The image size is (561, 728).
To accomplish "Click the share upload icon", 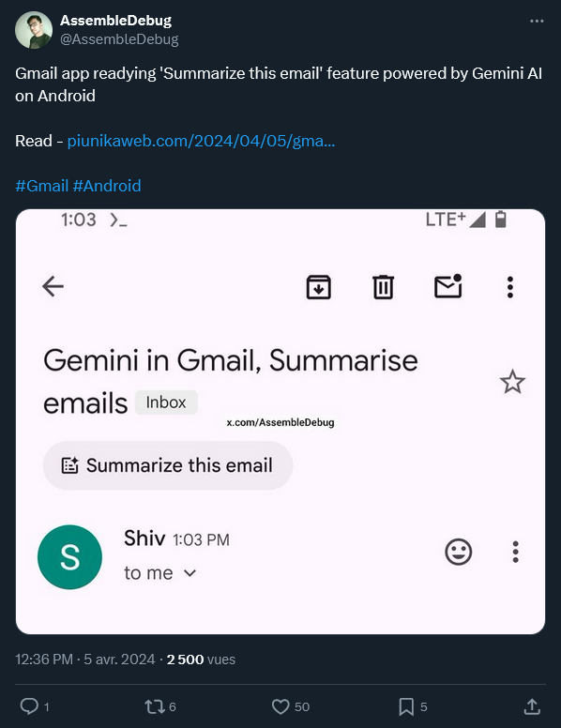I will [532, 706].
